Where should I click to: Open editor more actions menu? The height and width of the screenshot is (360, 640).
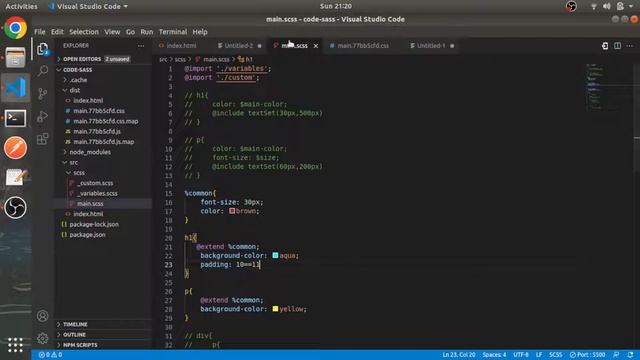630,46
